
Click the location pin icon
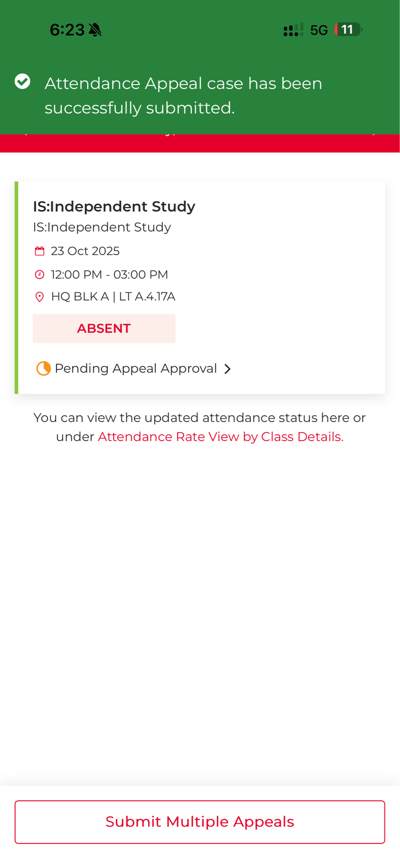pyautogui.click(x=40, y=297)
